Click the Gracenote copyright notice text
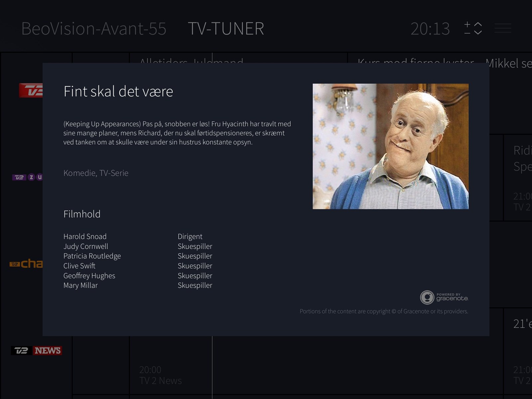Image resolution: width=532 pixels, height=399 pixels. coord(384,311)
